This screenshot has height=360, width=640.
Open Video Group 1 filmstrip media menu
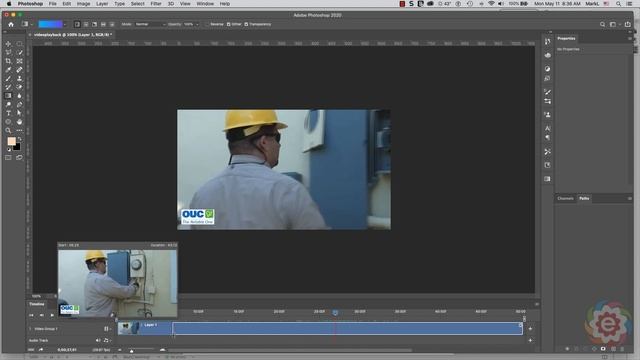point(107,329)
